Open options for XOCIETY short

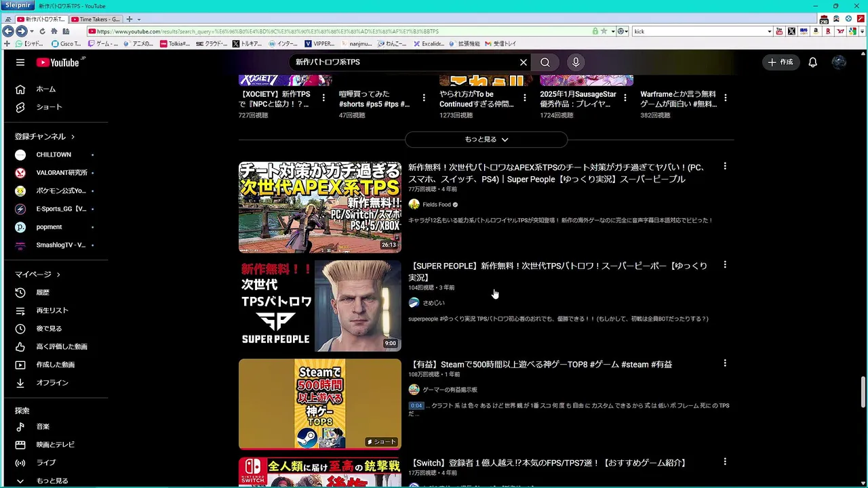(323, 98)
